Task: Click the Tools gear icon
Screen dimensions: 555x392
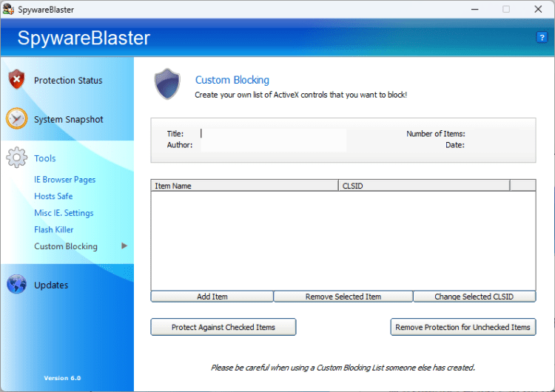Action: (x=16, y=158)
